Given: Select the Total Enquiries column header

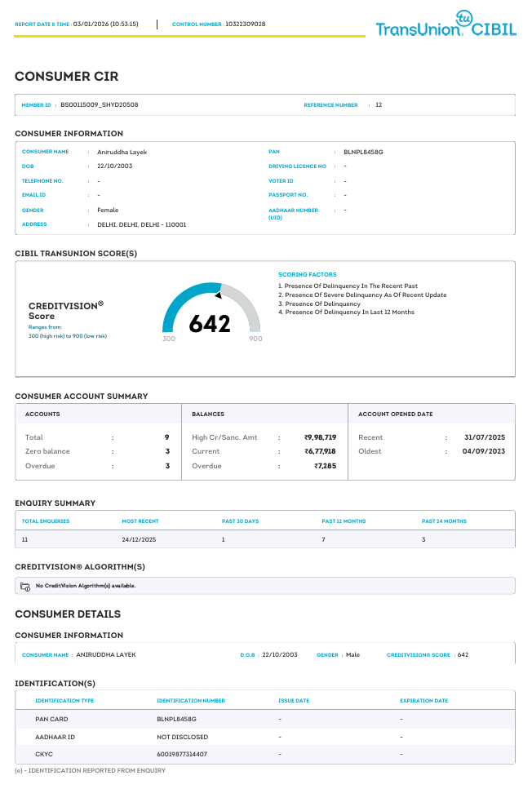Looking at the screenshot, I should click(46, 521).
